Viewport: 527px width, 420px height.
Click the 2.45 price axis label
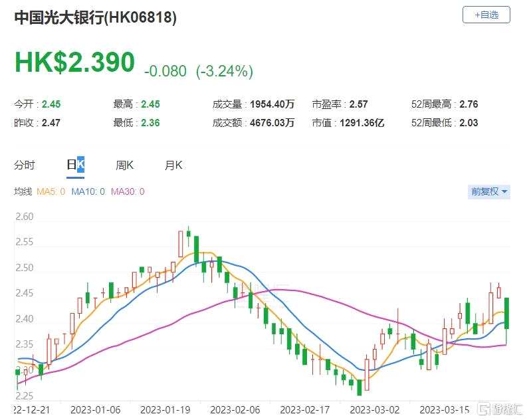(25, 293)
